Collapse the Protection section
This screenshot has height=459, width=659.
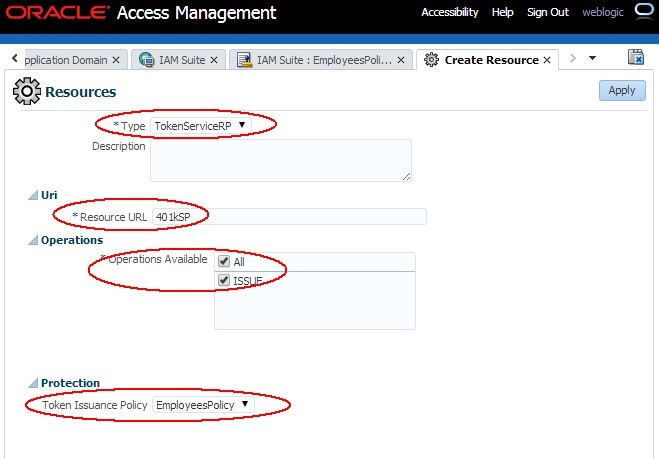coord(33,383)
